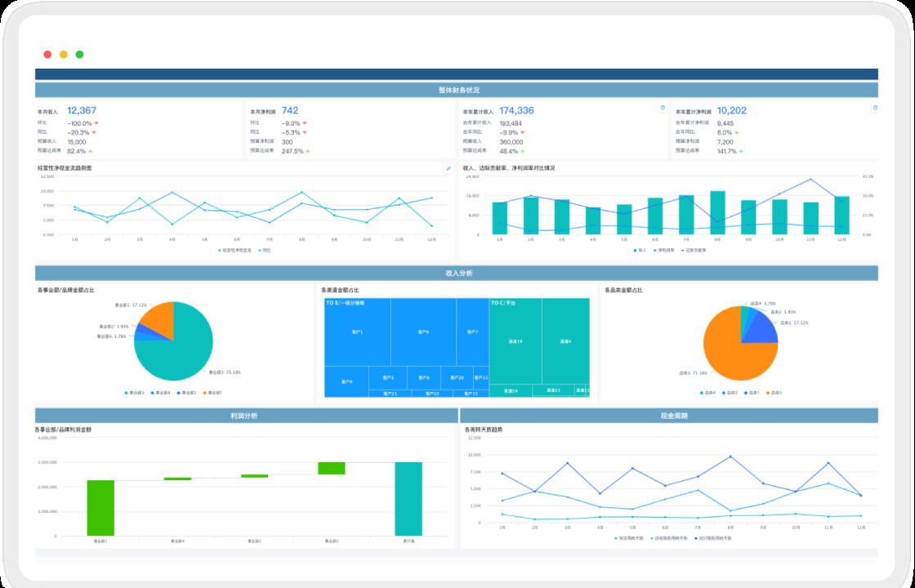Click the help icon beside 本年累计收入 card

pos(663,108)
